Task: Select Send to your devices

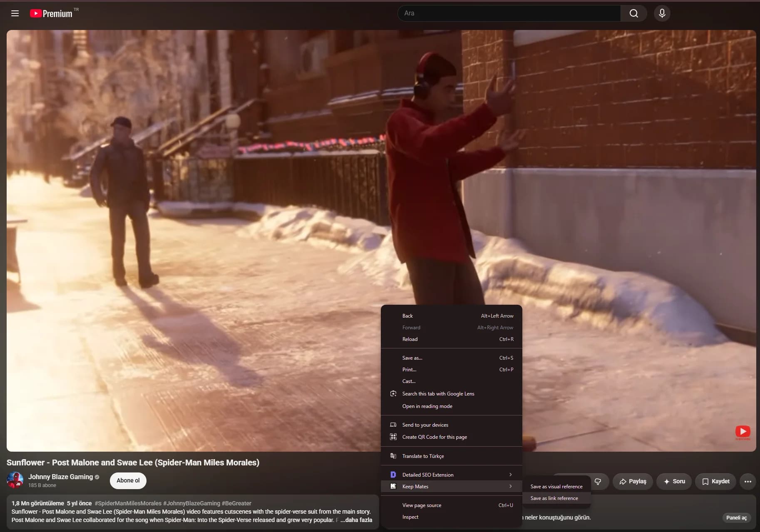Action: click(452, 425)
